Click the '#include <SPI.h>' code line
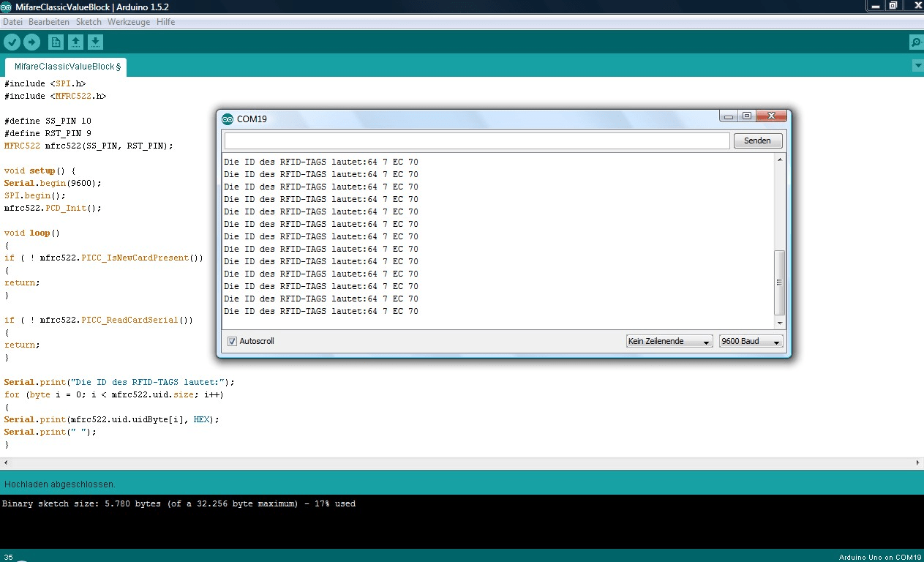 pyautogui.click(x=45, y=83)
